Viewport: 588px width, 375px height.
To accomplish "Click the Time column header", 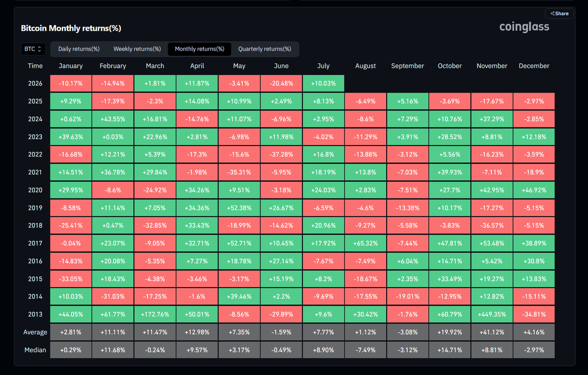I will [x=35, y=66].
